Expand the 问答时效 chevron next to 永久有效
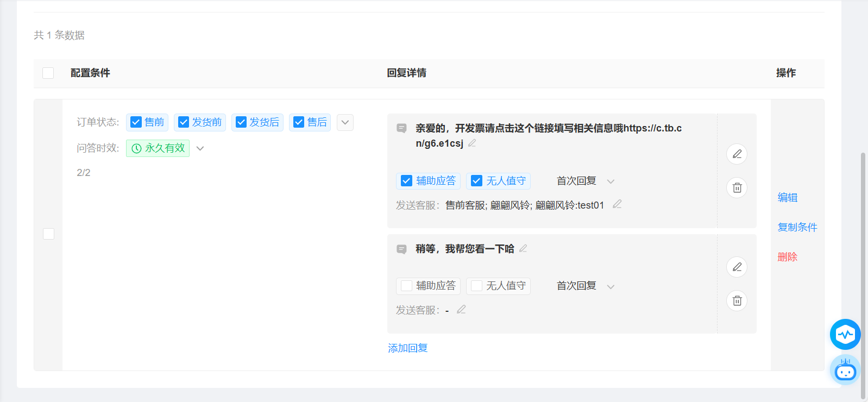Image resolution: width=868 pixels, height=402 pixels. [200, 148]
